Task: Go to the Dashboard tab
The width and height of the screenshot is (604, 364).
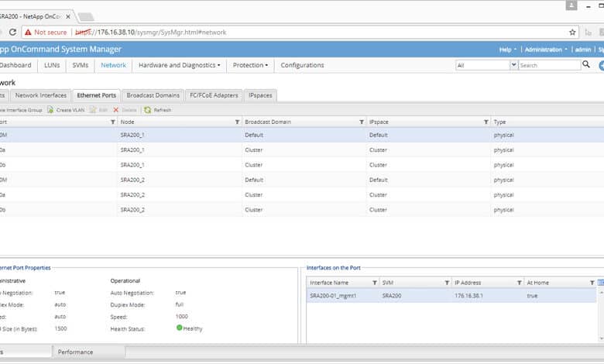Action: point(15,65)
